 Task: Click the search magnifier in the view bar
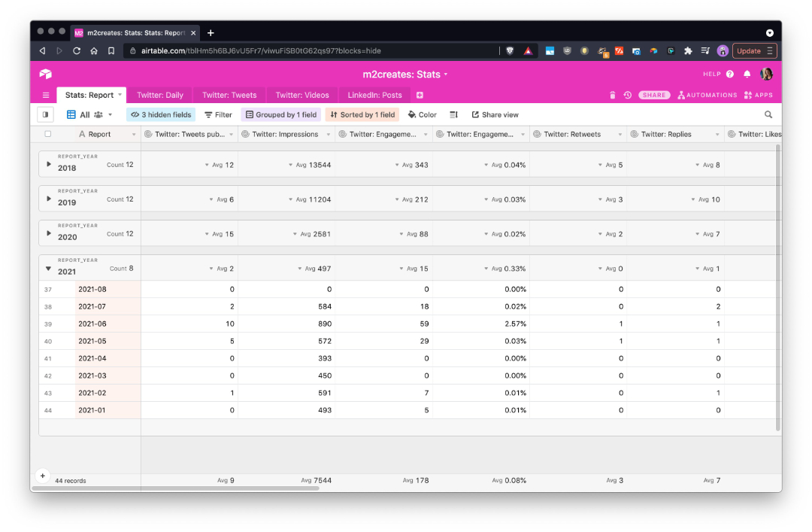tap(768, 114)
